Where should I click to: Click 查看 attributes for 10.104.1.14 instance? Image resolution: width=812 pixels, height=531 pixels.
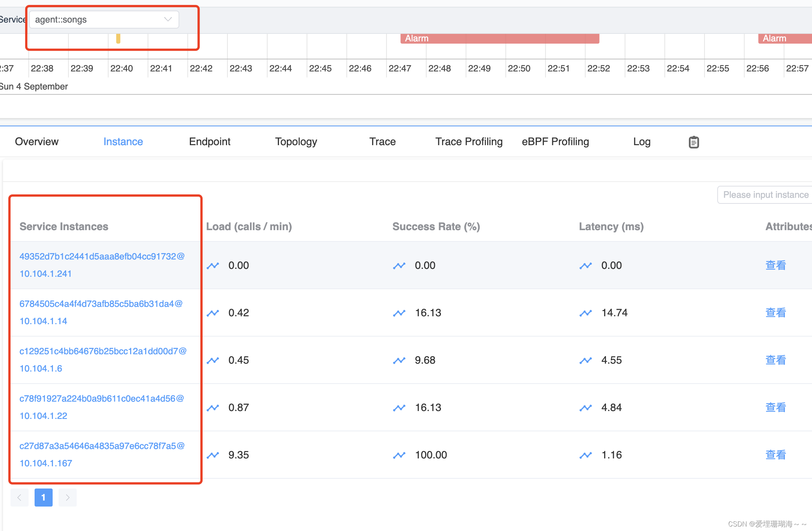776,313
